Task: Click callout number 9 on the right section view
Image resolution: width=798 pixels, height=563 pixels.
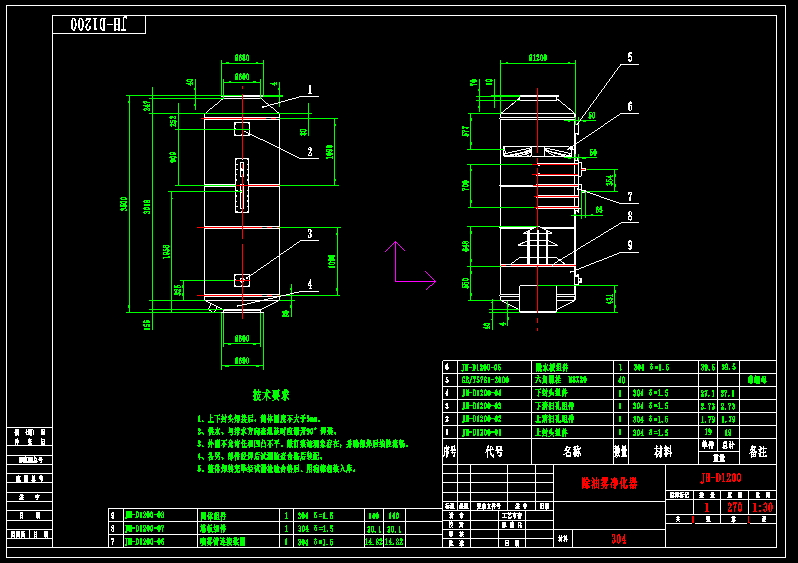Action: [x=630, y=245]
